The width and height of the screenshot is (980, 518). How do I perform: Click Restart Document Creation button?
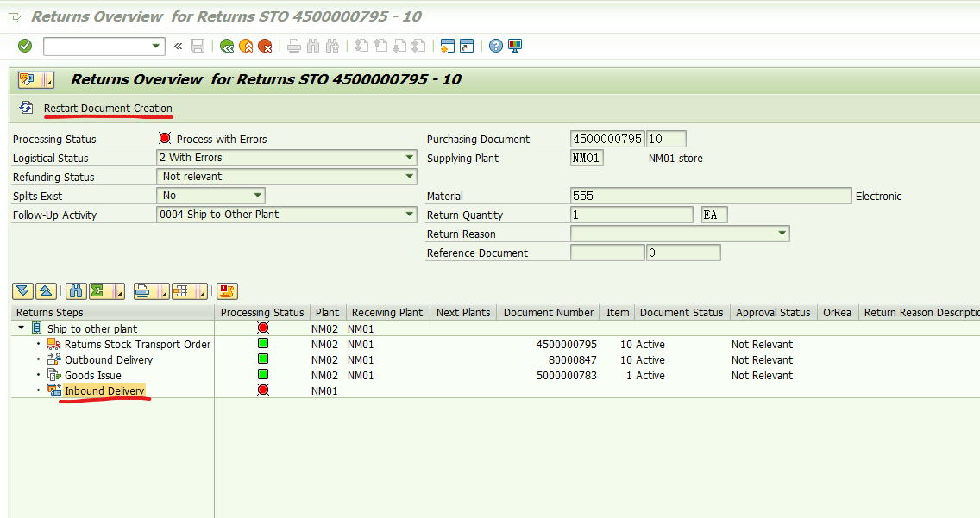108,108
